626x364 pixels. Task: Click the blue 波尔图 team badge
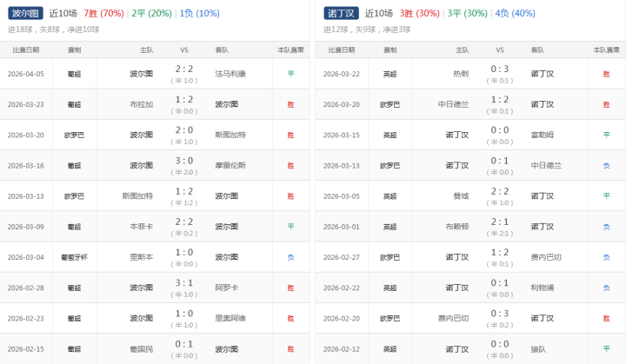(25, 13)
